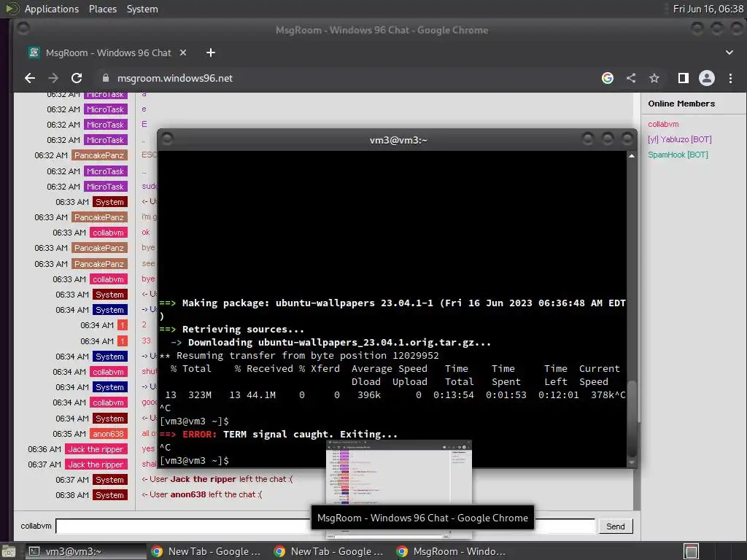Focus the chat message input

(325, 526)
